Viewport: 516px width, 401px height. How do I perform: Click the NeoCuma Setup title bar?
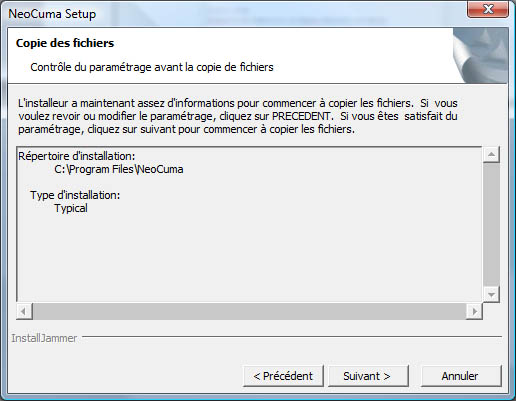pos(233,13)
